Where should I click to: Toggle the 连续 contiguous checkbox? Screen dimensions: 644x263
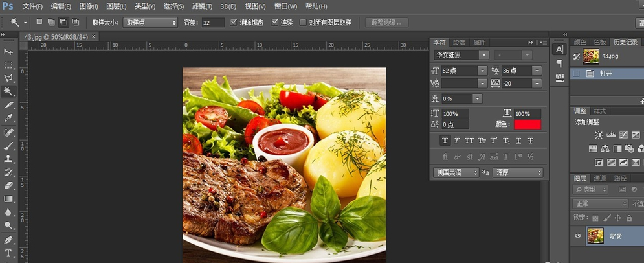pyautogui.click(x=275, y=22)
